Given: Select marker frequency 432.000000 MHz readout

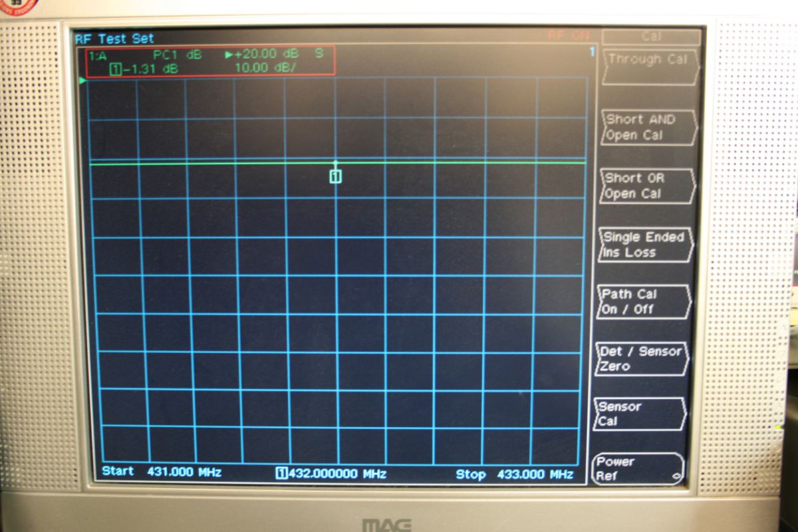Looking at the screenshot, I should 331,473.
